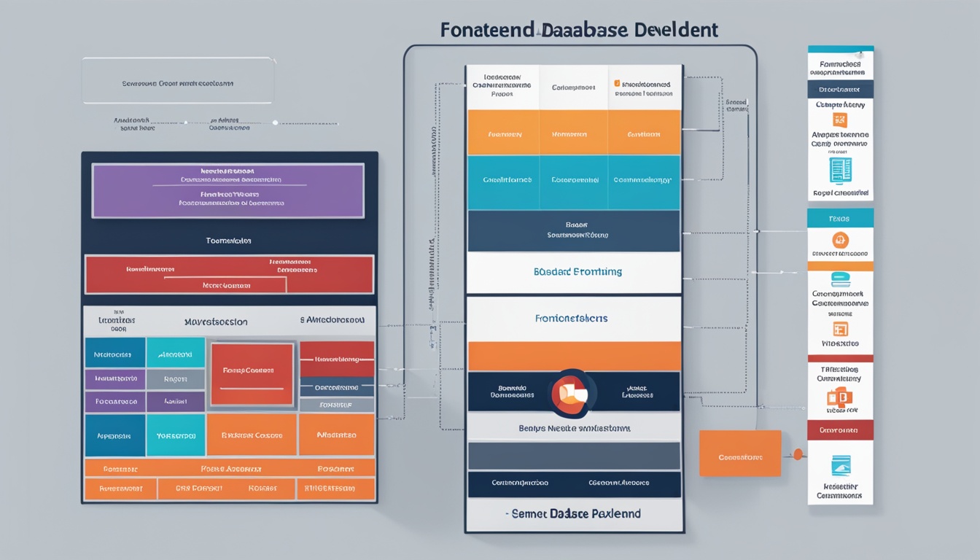Select the navy Docmast header tab in right sidebar
Image resolution: width=980 pixels, height=560 pixels.
(839, 88)
